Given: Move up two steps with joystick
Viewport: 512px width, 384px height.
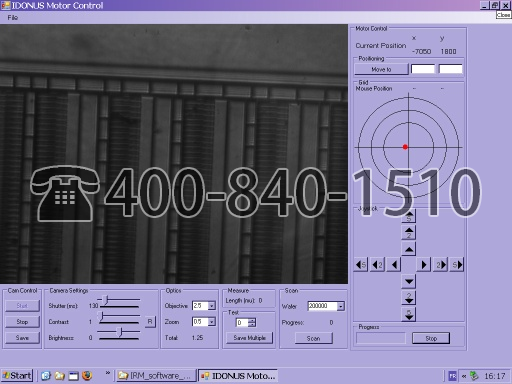Looking at the screenshot, I should pyautogui.click(x=409, y=232).
